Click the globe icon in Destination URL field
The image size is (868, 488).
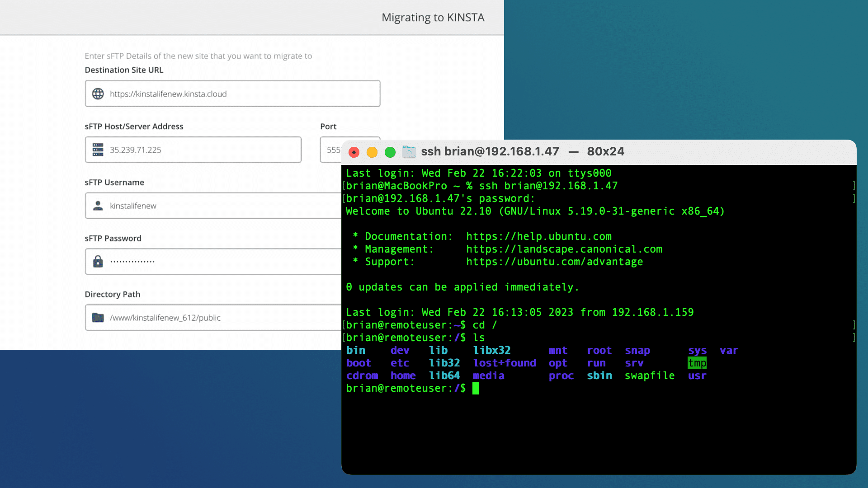click(x=98, y=94)
